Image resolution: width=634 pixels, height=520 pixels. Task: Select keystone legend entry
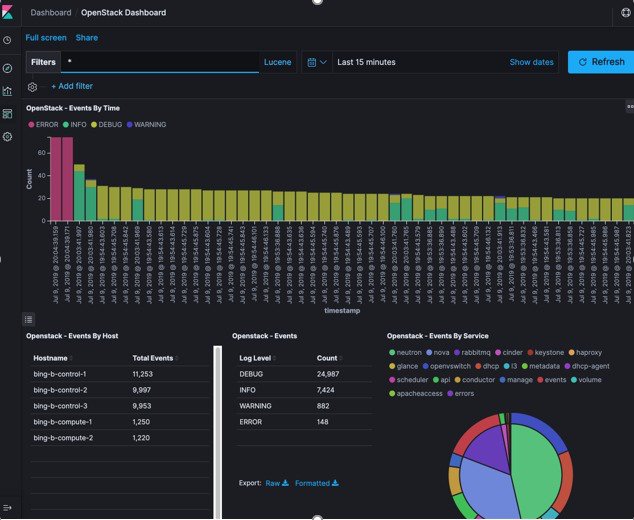point(546,353)
